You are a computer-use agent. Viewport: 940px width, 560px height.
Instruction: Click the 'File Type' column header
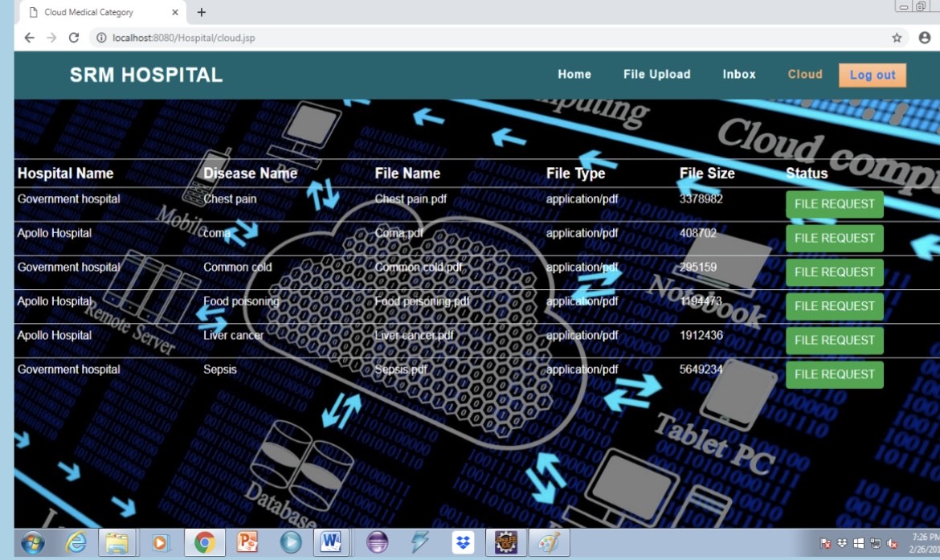[575, 174]
